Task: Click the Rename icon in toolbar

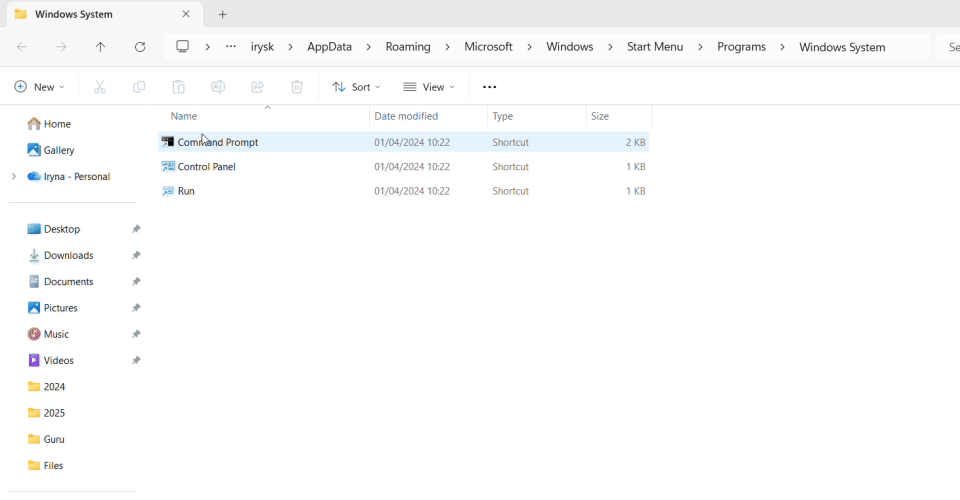Action: (x=218, y=87)
